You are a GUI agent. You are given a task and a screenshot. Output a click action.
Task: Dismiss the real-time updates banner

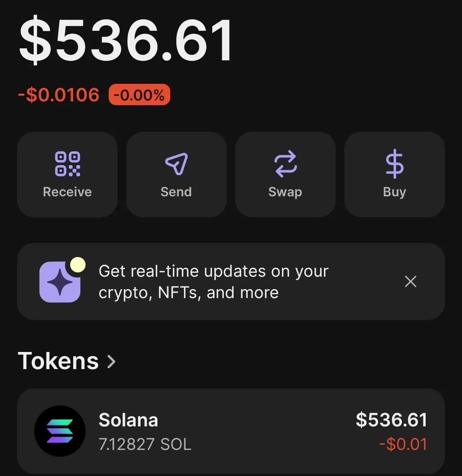click(x=410, y=281)
